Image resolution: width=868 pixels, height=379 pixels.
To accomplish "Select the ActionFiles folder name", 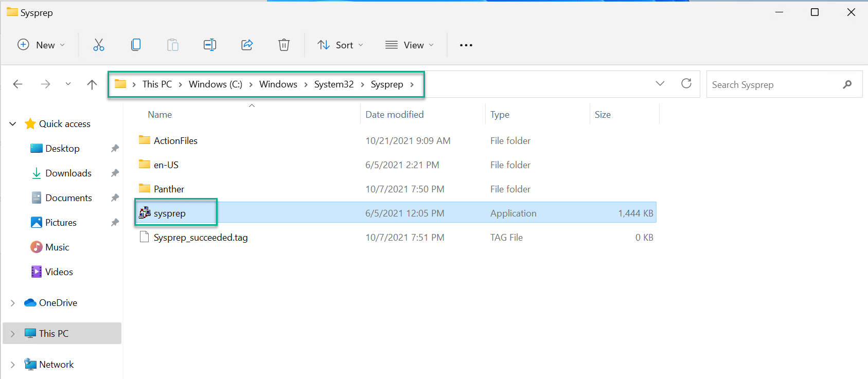I will point(175,141).
